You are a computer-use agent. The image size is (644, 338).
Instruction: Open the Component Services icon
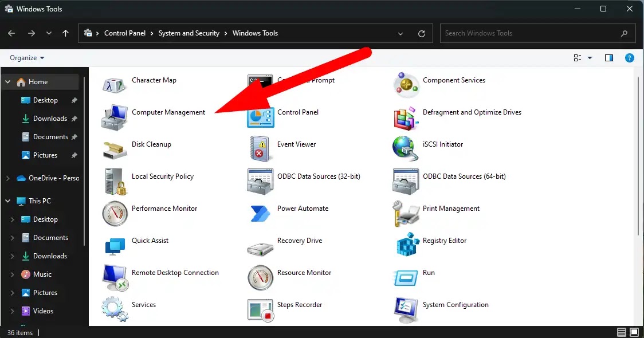pos(406,85)
